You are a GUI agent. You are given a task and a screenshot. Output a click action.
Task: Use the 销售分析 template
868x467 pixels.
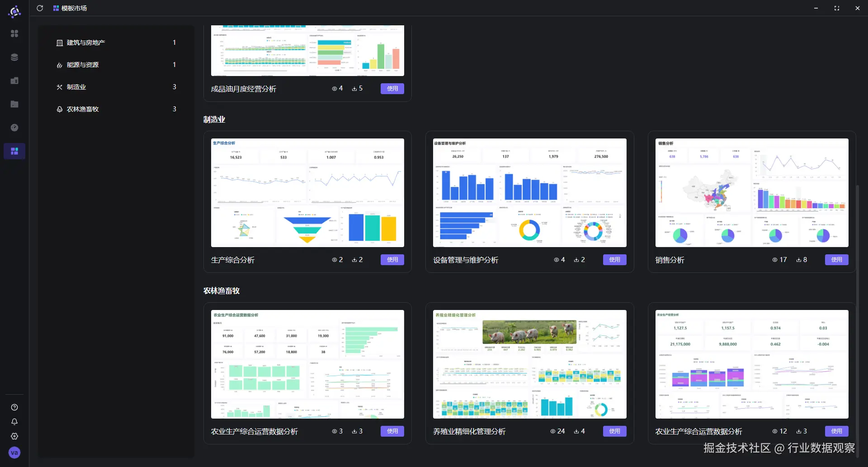point(837,260)
